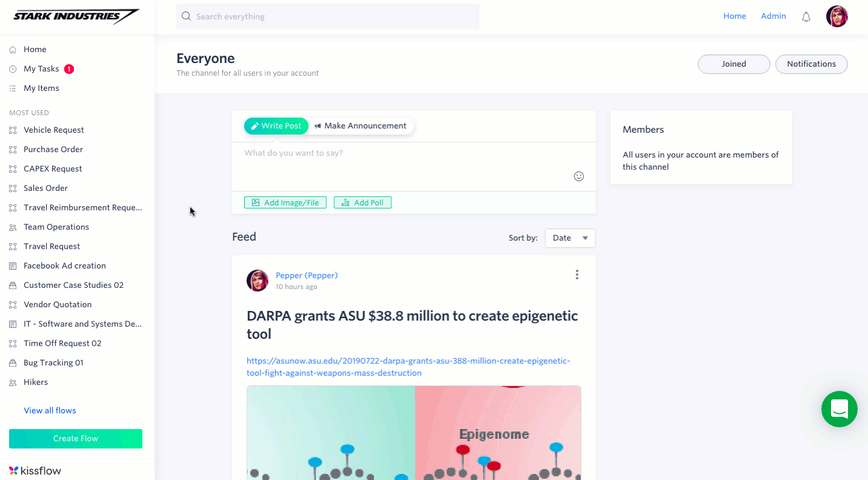Switch to Make Announcement mode
The image size is (868, 480).
361,125
